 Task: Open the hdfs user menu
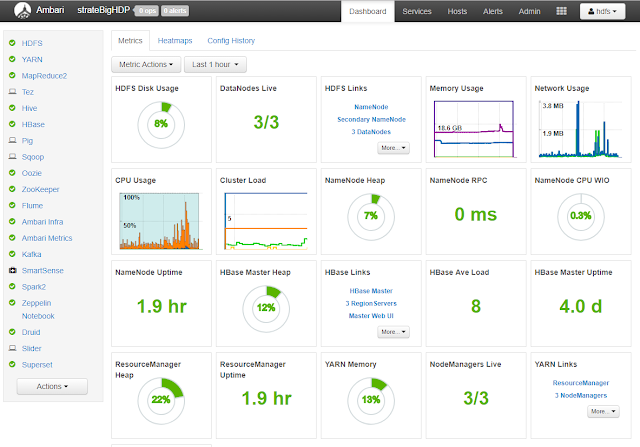point(602,11)
